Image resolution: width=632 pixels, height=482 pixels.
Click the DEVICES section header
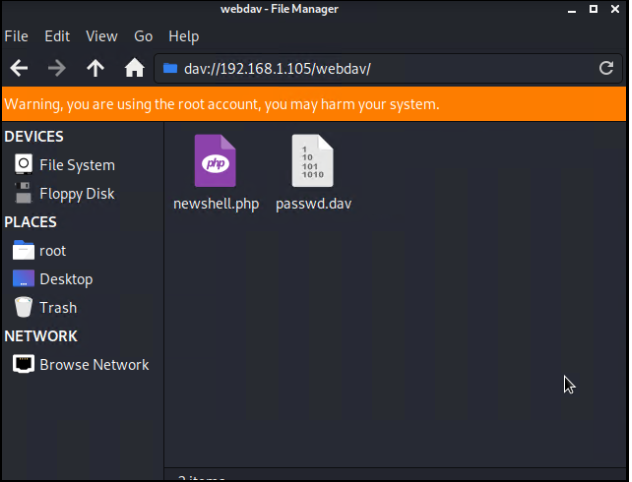(34, 137)
